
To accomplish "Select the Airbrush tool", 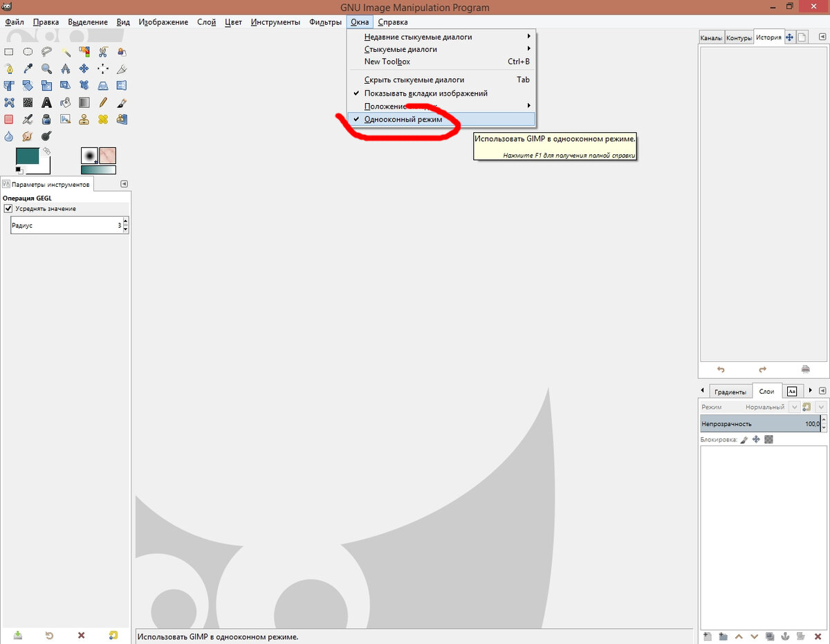I will point(28,119).
